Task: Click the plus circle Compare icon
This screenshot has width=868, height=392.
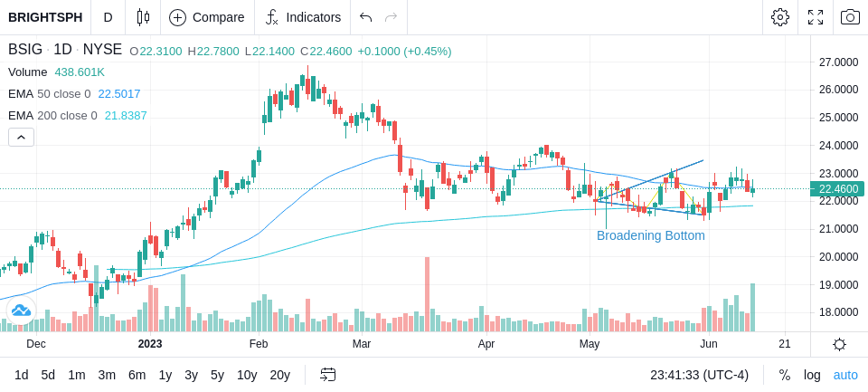Action: [177, 17]
